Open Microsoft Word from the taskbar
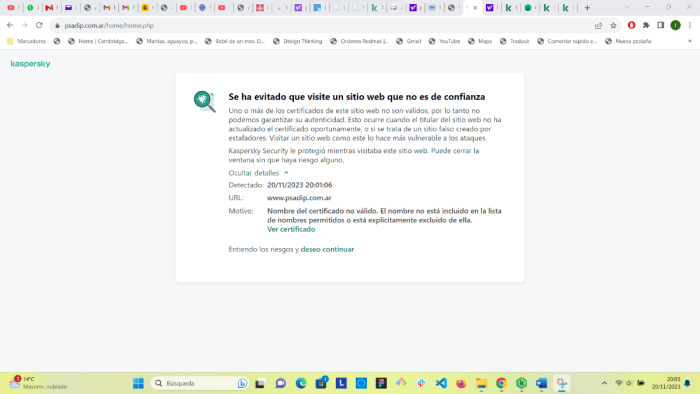Image resolution: width=700 pixels, height=394 pixels. 542,383
